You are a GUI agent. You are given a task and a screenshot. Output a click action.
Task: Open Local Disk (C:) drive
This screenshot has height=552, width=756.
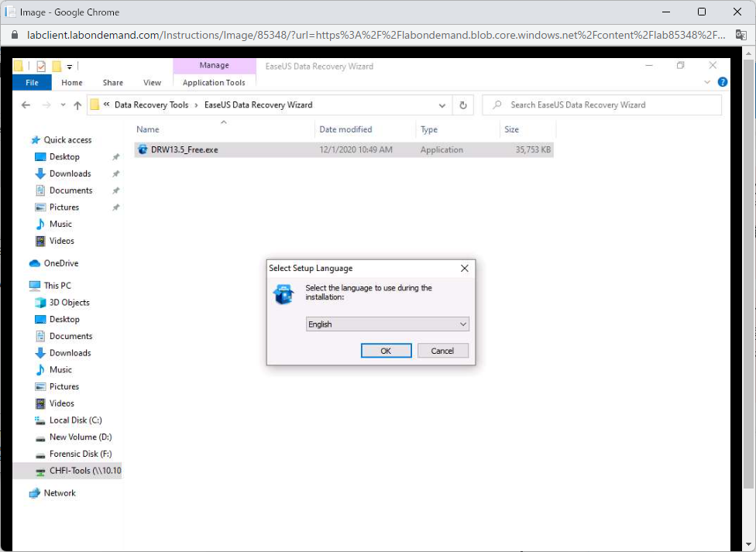coord(74,420)
